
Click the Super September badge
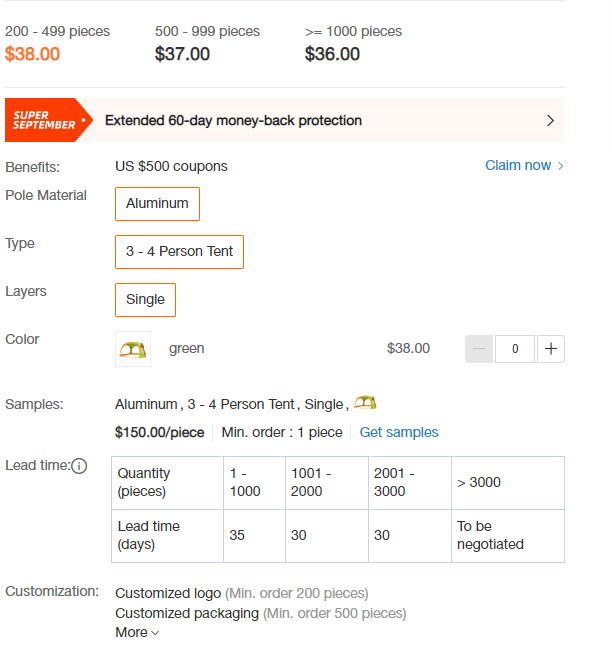click(48, 120)
